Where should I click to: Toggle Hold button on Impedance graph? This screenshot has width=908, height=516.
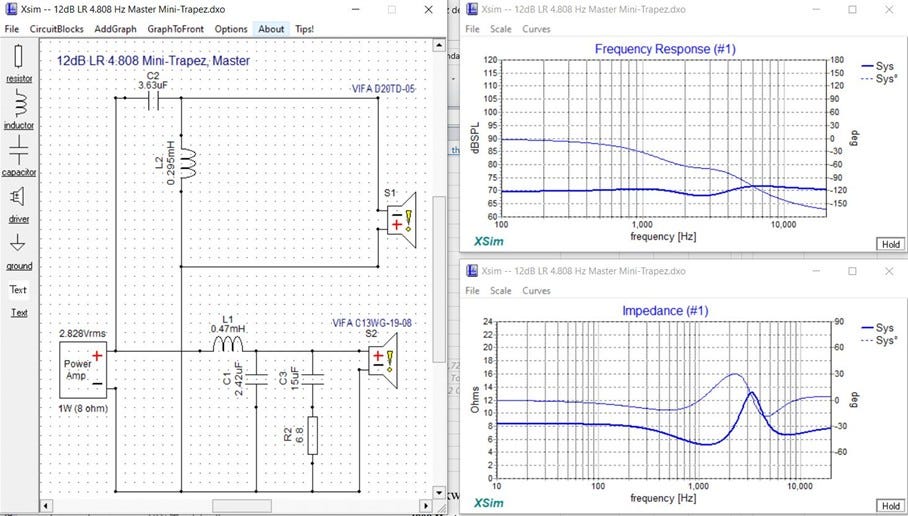[x=891, y=506]
